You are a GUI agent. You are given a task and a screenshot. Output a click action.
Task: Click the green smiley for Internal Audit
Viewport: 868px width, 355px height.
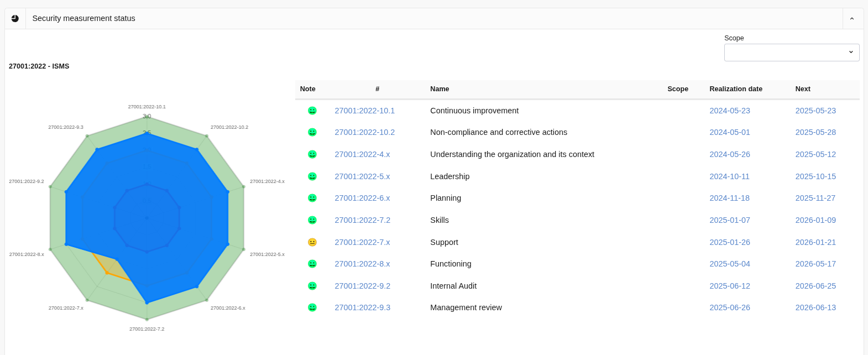point(312,286)
